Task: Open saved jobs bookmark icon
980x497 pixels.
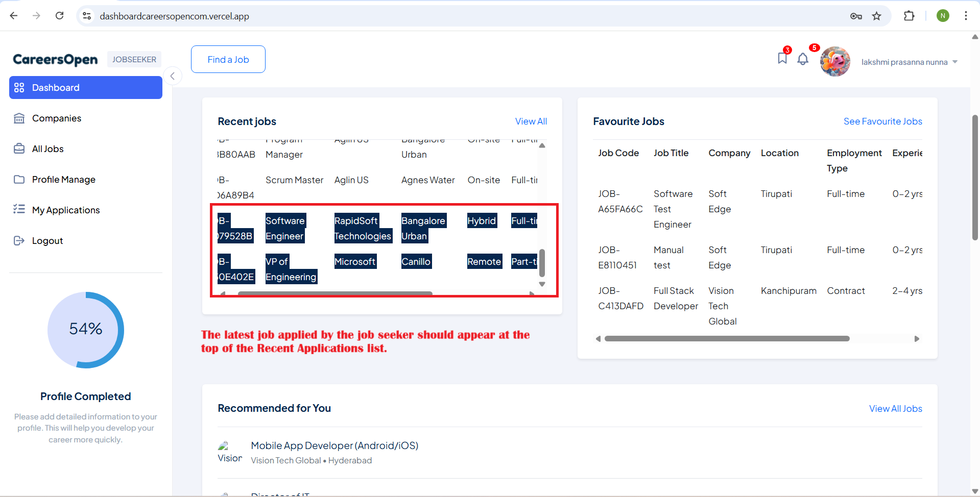Action: coord(782,59)
